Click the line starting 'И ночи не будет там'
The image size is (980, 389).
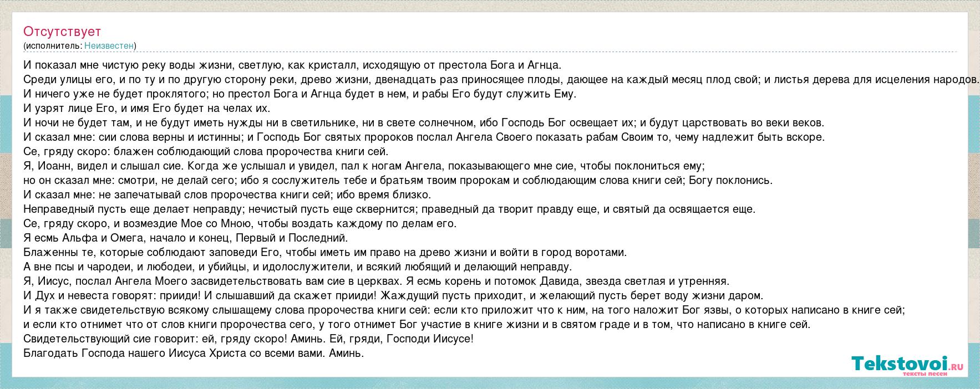(424, 122)
